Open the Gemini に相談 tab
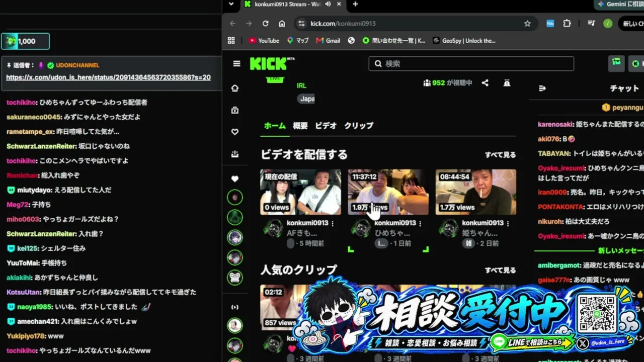 (619, 5)
